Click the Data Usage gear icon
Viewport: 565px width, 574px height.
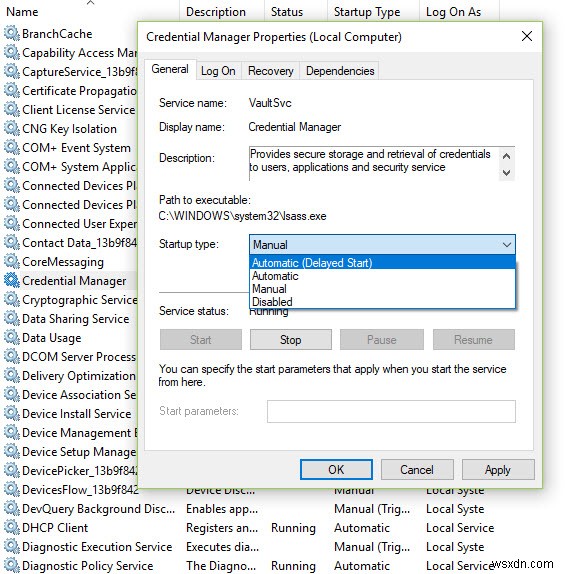coord(12,338)
